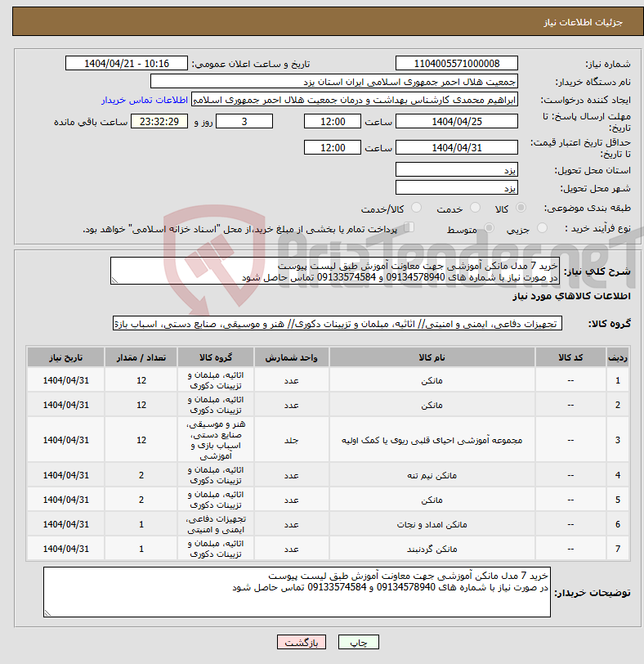This screenshot has width=644, height=664.
Task: Select the جزیی purchase type radio
Action: click(542, 228)
